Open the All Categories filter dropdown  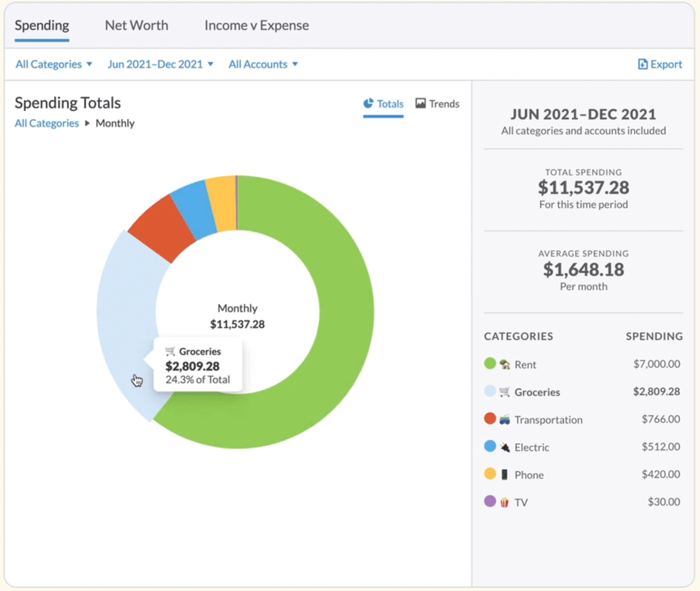(x=54, y=64)
